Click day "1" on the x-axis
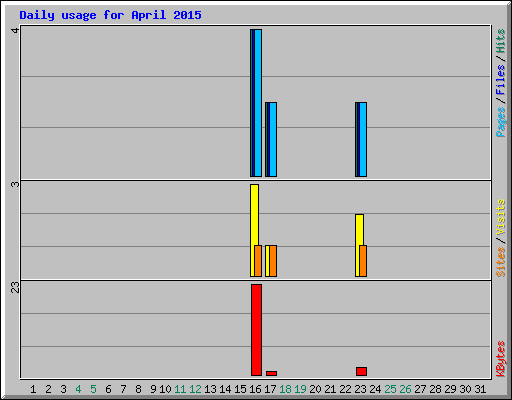The height and width of the screenshot is (400, 512). pyautogui.click(x=33, y=389)
